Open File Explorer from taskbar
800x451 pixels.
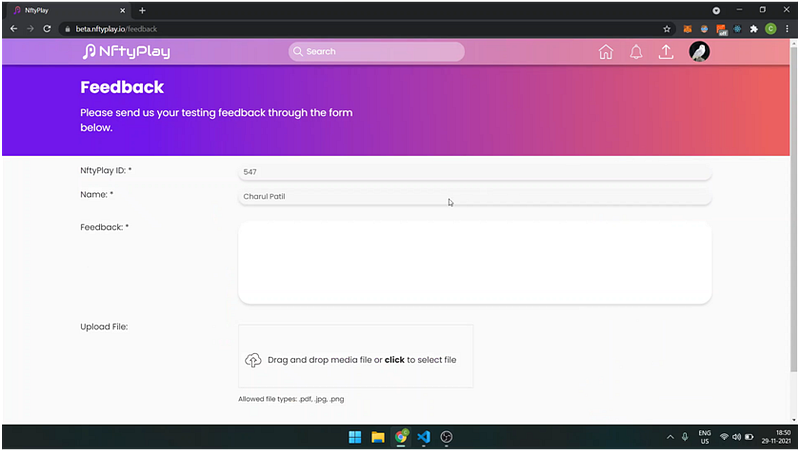(378, 437)
